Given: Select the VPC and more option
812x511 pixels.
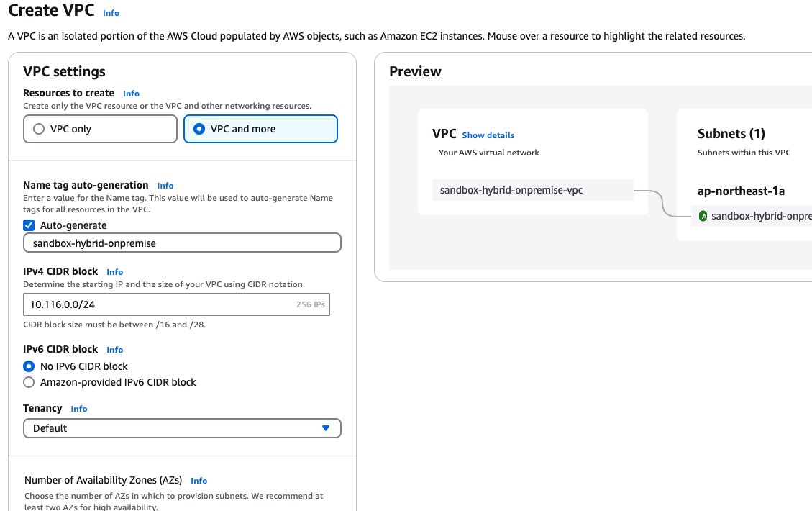Looking at the screenshot, I should (x=260, y=129).
